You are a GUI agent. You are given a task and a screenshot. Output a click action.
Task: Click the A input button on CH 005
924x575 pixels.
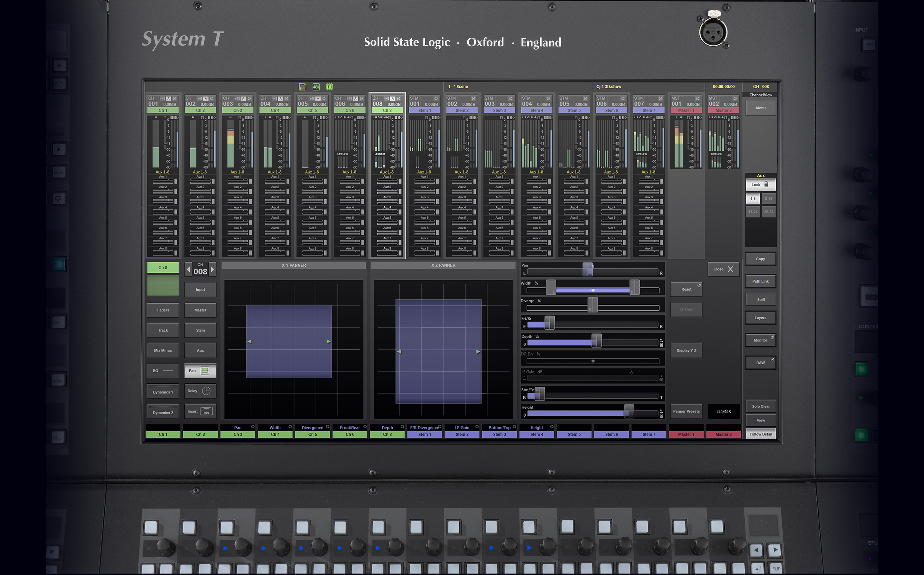click(x=318, y=99)
